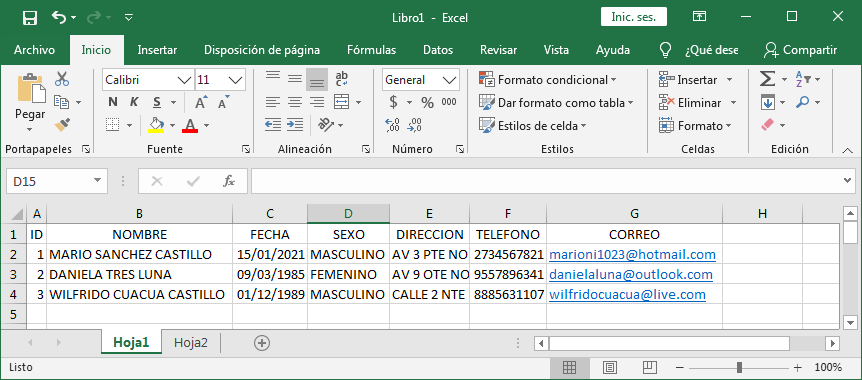Switch to the Hoja2 sheet tab
This screenshot has height=380, width=862.
191,343
